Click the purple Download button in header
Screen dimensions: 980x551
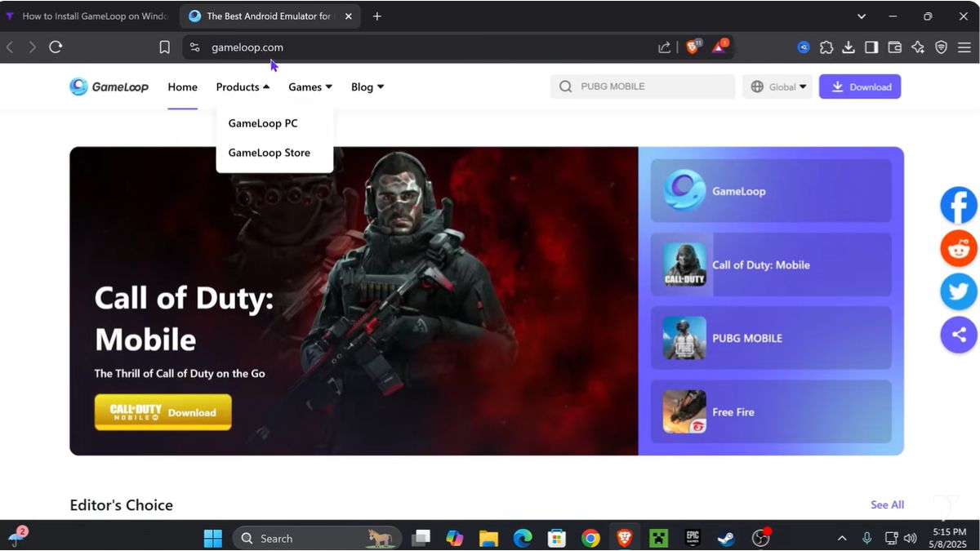click(x=860, y=87)
